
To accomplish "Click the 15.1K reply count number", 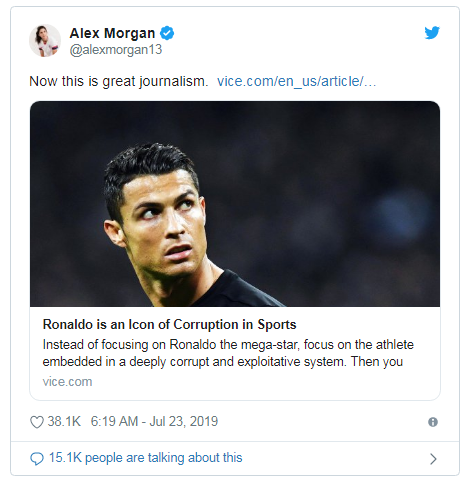I will (65, 458).
